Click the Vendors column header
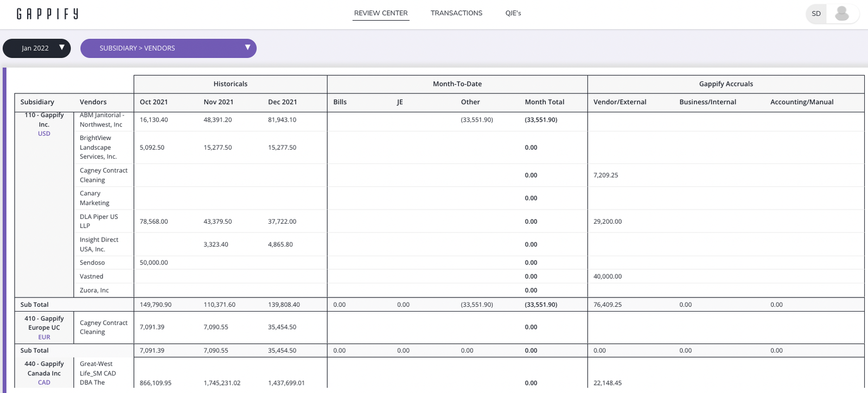The width and height of the screenshot is (868, 393). point(93,102)
